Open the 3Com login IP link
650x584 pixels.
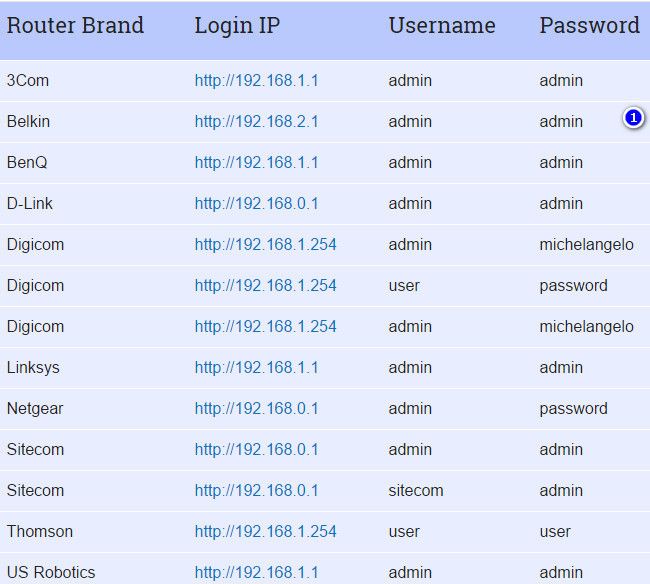(257, 80)
